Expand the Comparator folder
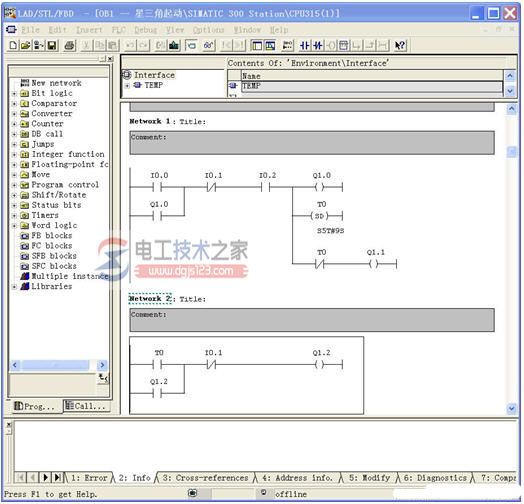 tap(14, 104)
